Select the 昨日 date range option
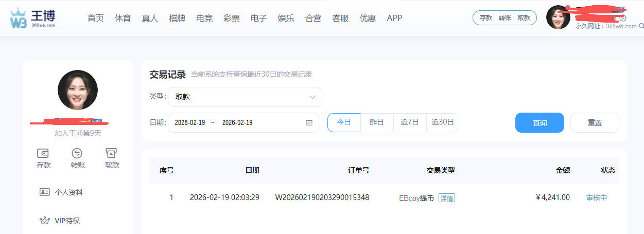 pyautogui.click(x=377, y=122)
